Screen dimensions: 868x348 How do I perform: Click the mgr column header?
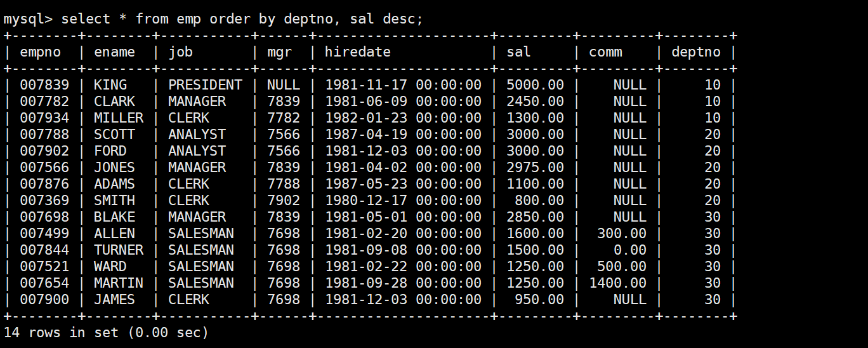pyautogui.click(x=279, y=52)
